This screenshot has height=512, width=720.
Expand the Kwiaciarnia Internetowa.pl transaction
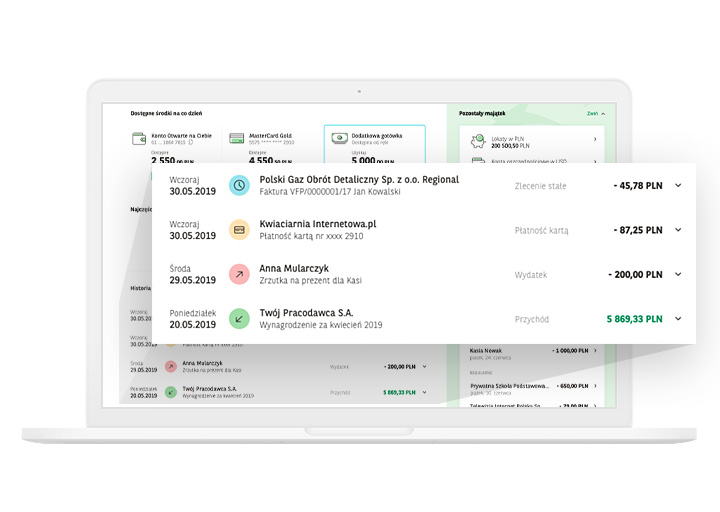pos(678,230)
